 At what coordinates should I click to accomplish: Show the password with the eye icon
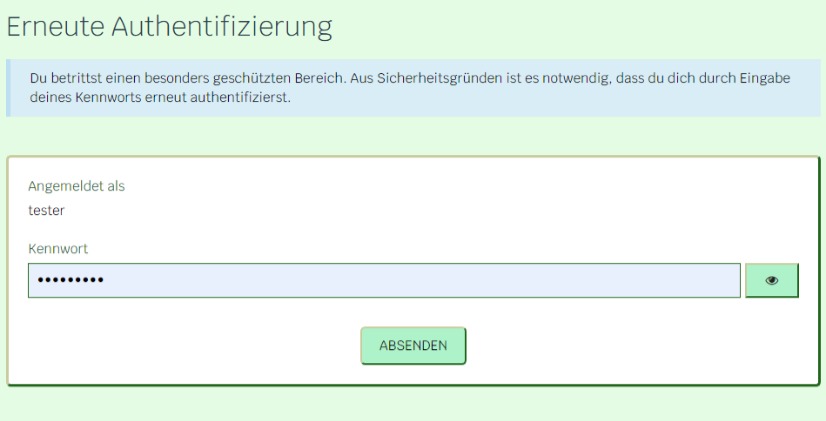pyautogui.click(x=771, y=281)
